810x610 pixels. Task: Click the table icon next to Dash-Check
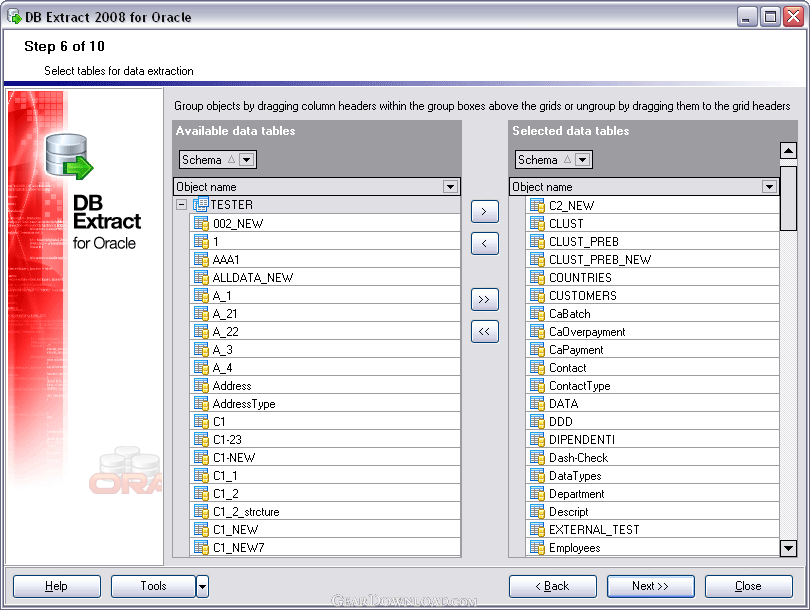(x=537, y=458)
